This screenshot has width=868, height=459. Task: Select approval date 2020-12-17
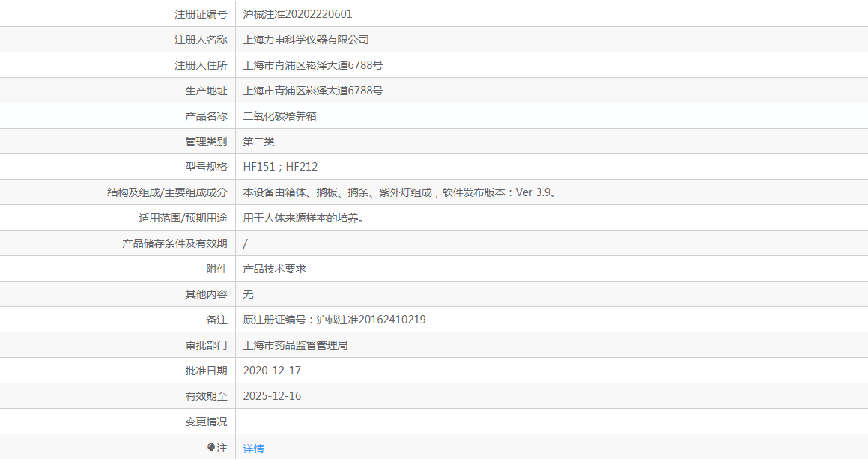pos(272,371)
